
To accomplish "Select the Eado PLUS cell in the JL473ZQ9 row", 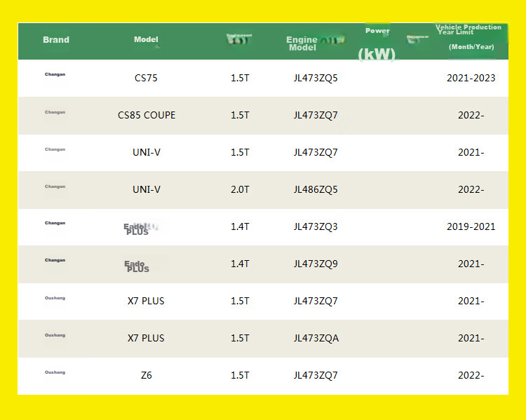I will (137, 266).
